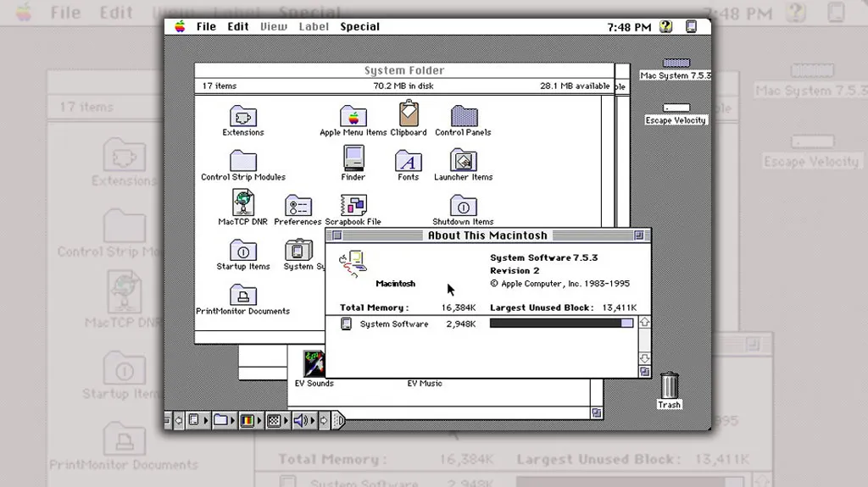868x487 pixels.
Task: Click About This Macintosh zoom box
Action: [x=638, y=235]
